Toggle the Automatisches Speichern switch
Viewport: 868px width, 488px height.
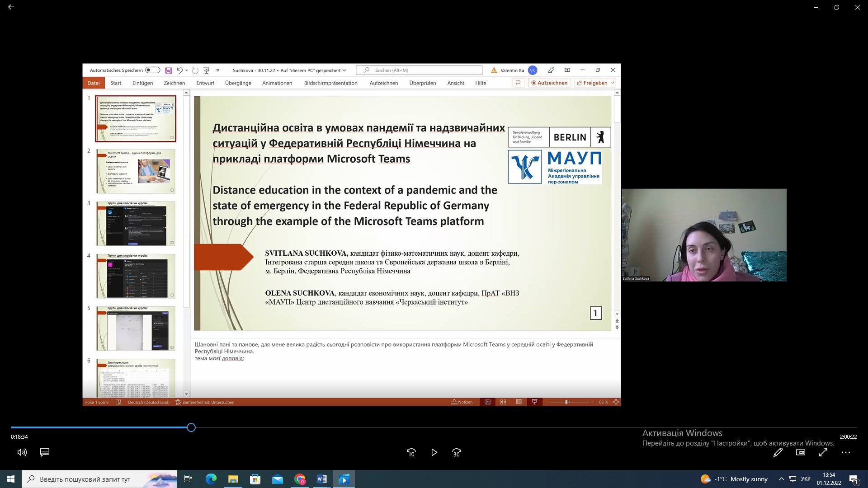point(152,70)
